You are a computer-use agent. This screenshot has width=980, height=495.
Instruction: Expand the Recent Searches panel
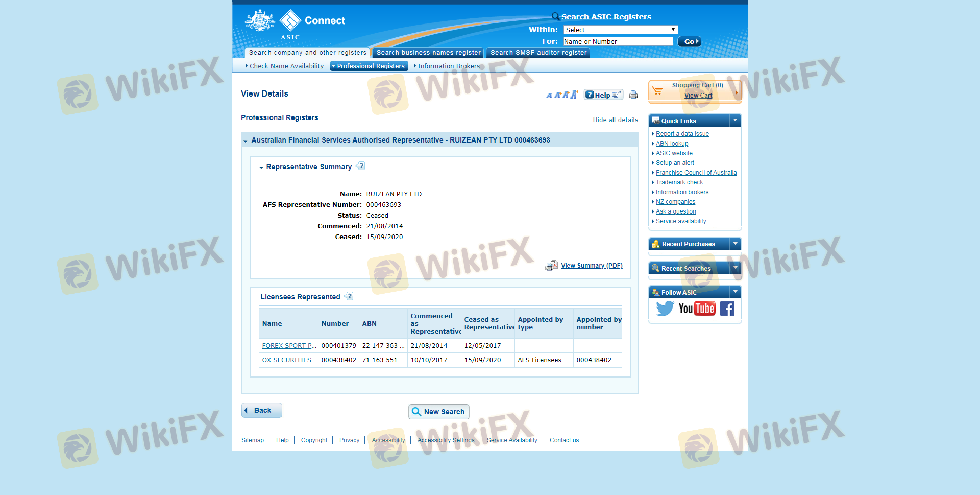pyautogui.click(x=735, y=268)
